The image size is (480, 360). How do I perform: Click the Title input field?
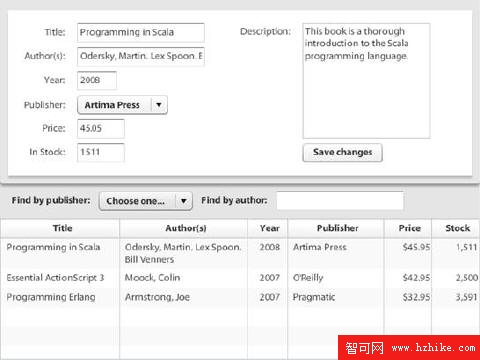tap(141, 32)
